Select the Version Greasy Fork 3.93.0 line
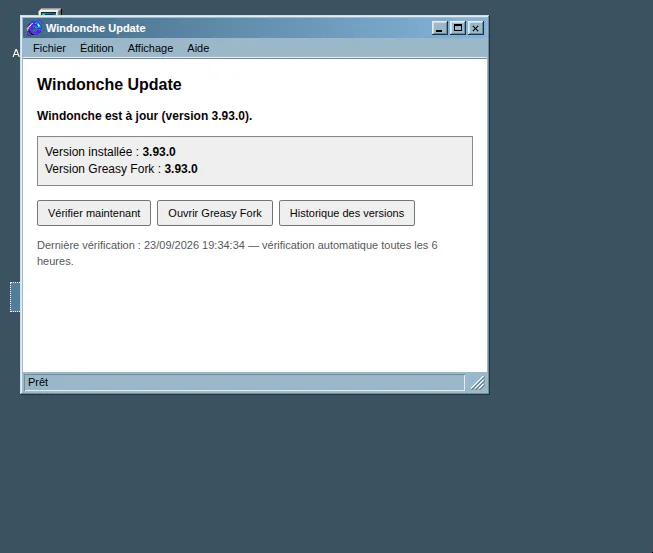This screenshot has width=653, height=553. pyautogui.click(x=121, y=169)
